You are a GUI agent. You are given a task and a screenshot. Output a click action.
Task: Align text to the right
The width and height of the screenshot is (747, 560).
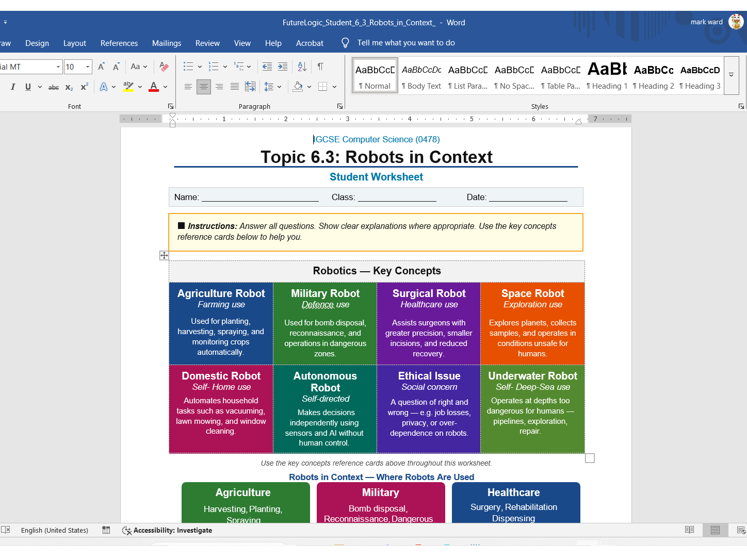[x=219, y=87]
